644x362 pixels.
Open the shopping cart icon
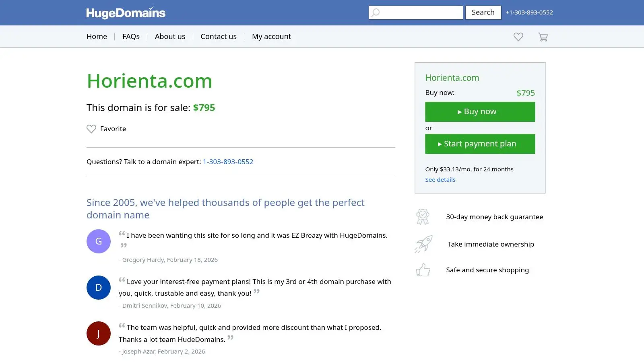(x=543, y=37)
